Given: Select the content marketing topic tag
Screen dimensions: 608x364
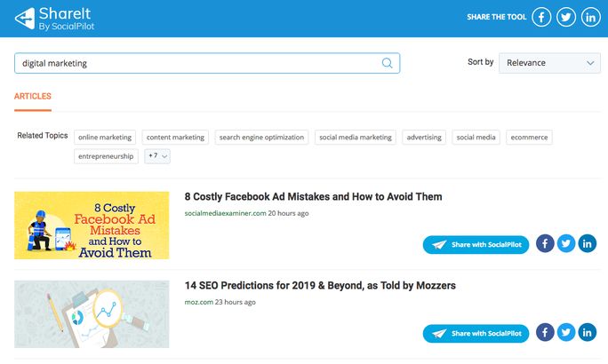Looking at the screenshot, I should 175,137.
